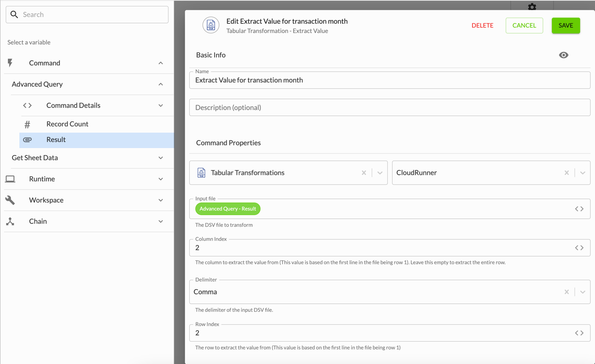Image resolution: width=595 pixels, height=364 pixels.
Task: Select the Command Details label
Action: 73,105
